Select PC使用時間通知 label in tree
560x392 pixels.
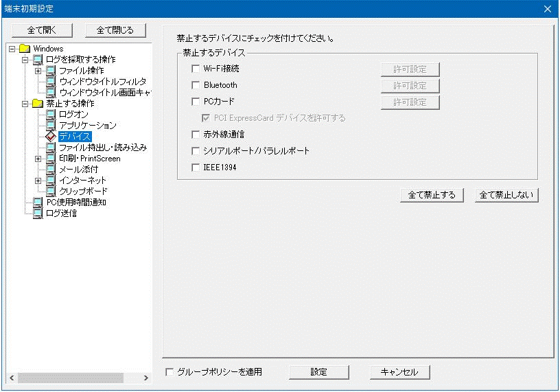pyautogui.click(x=76, y=203)
